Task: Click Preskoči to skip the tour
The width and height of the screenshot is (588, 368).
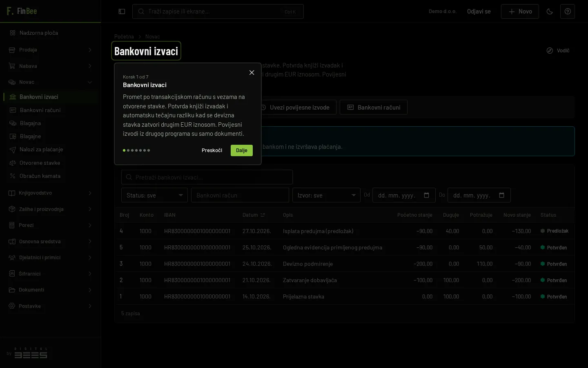Action: tap(212, 150)
